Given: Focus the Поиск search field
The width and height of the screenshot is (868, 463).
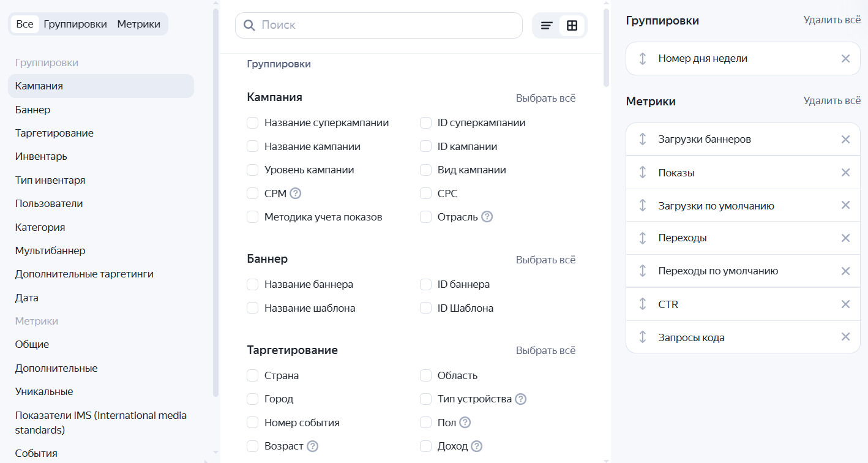Looking at the screenshot, I should (x=386, y=25).
